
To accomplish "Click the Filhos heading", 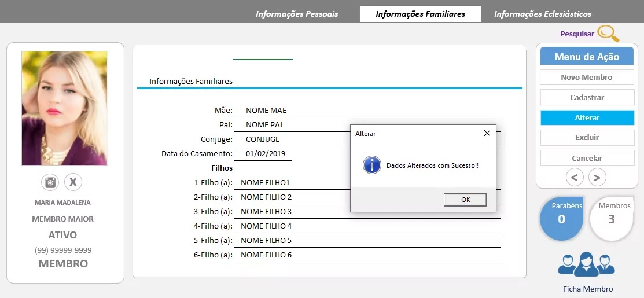I will click(222, 168).
